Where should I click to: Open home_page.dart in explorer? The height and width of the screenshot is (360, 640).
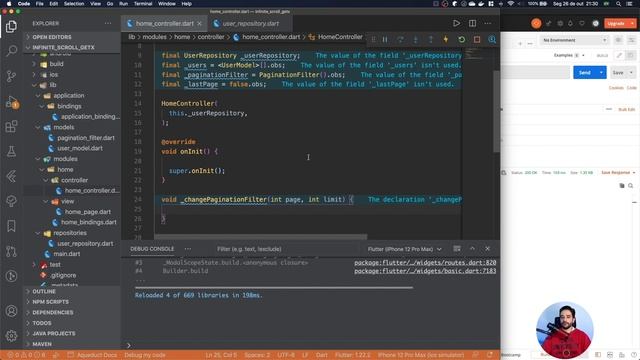[x=88, y=212]
